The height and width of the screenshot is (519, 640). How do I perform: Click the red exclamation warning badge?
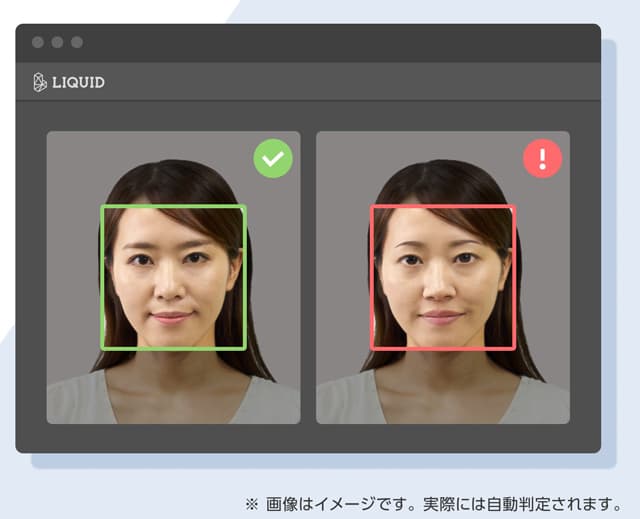click(543, 158)
